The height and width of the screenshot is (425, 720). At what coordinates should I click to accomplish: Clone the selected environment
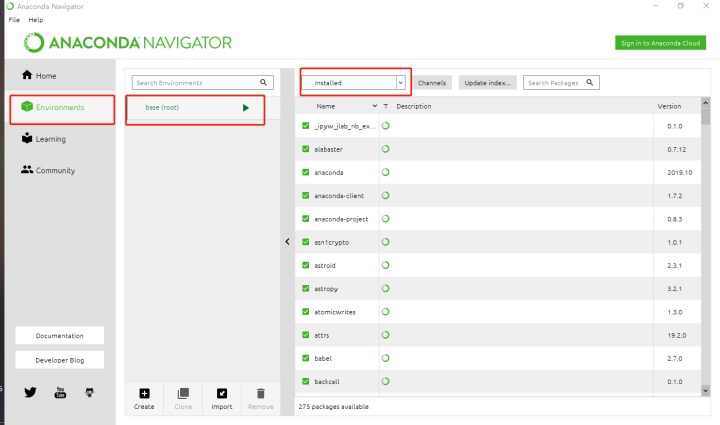[x=183, y=398]
